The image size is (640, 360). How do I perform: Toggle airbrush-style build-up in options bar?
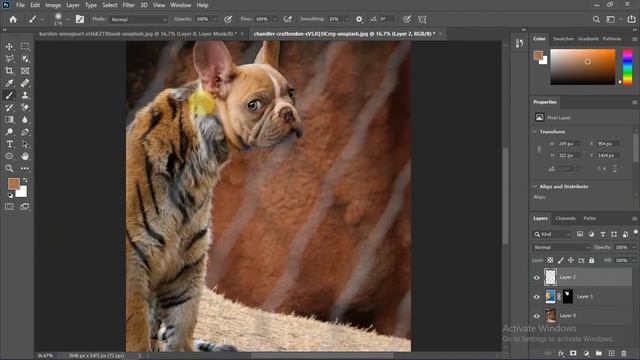[x=288, y=19]
